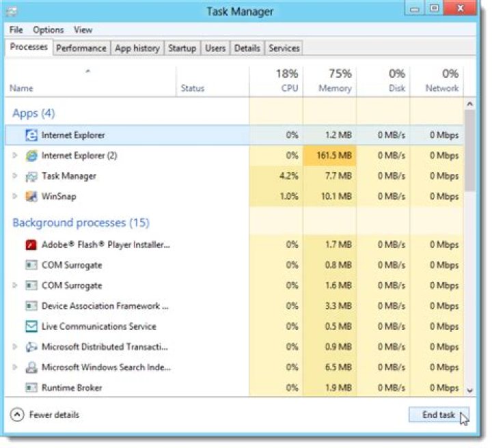
Task: Select the highlighted Internet Explorer row name
Action: tap(73, 135)
